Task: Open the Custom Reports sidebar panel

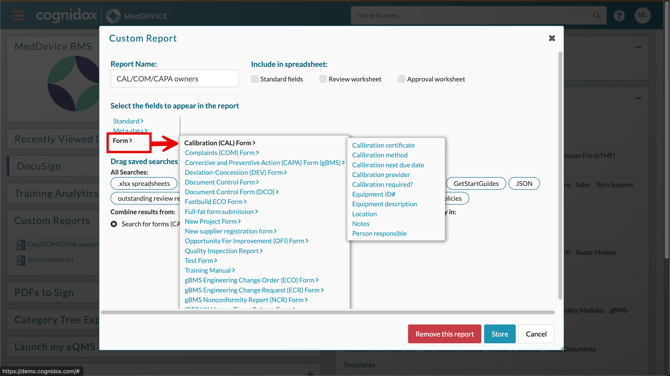Action: pyautogui.click(x=53, y=221)
